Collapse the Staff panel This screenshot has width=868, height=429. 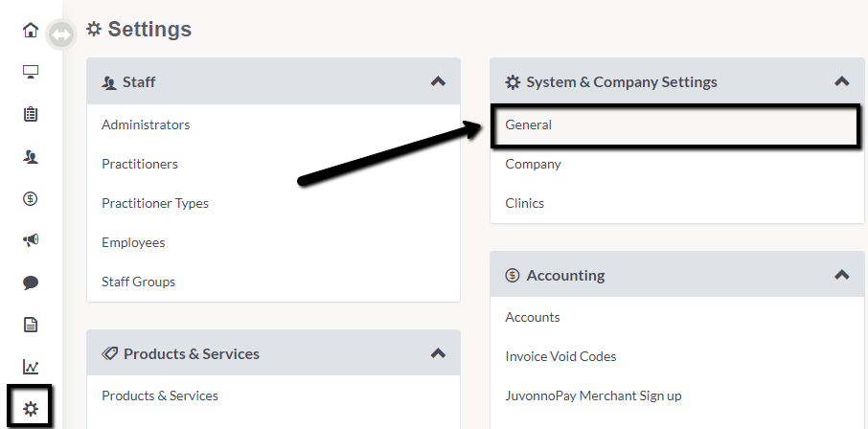point(438,81)
